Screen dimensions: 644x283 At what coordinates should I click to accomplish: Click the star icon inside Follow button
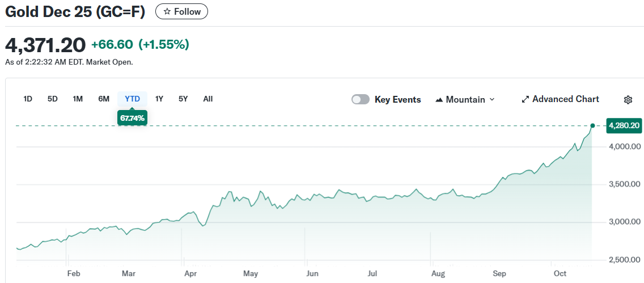pos(167,11)
